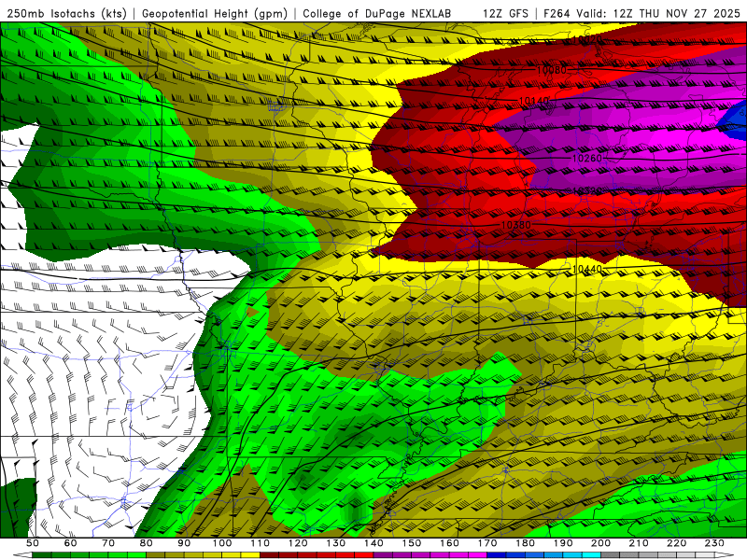Image resolution: width=747 pixels, height=560 pixels.
Task: Click the left arrow cap of the color bar
Action: (x=22, y=555)
